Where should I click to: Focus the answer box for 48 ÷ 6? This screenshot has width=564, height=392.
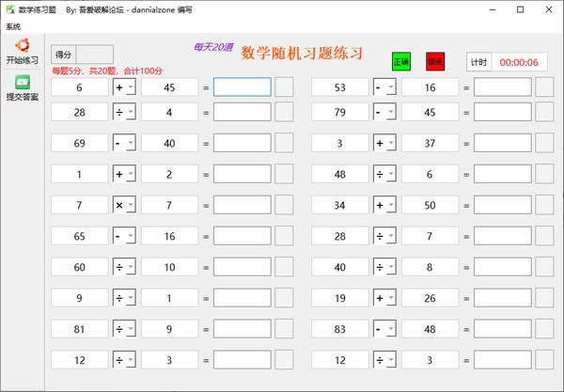tap(503, 174)
